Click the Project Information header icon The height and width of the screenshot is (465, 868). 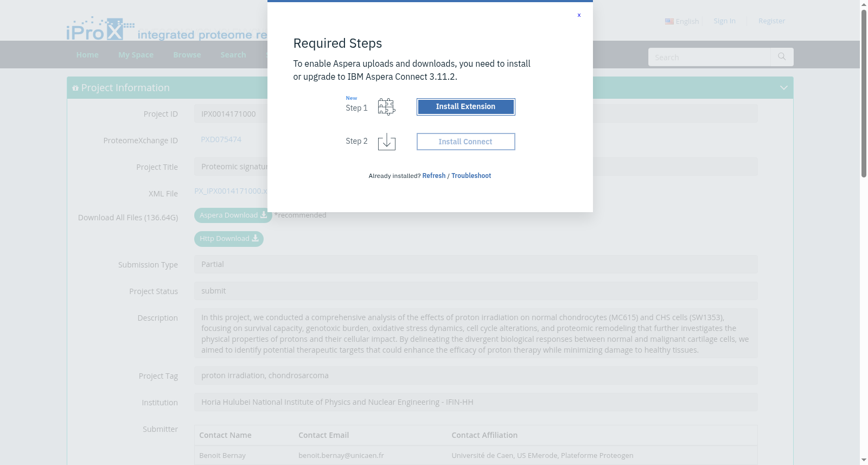click(75, 88)
